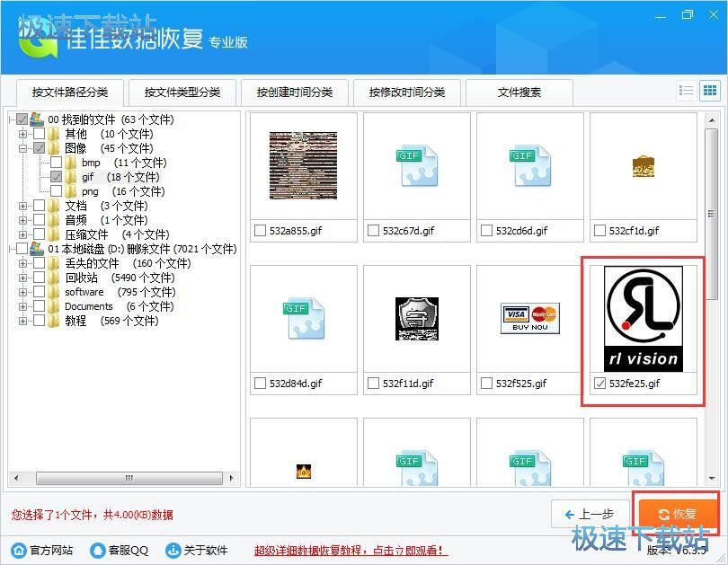Viewport: 728px width, 565px height.
Task: Open the 按文件路径分类 tab
Action: [70, 93]
